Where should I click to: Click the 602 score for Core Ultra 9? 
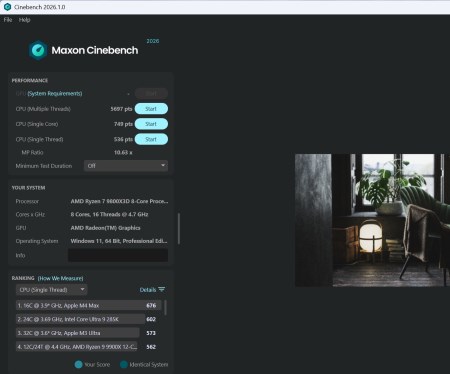coord(151,319)
